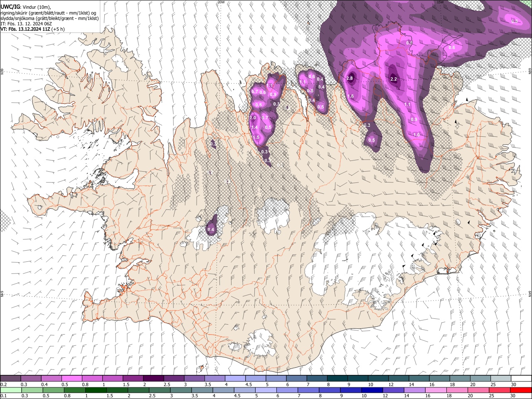Screen dimensions: 532x399
Task: Click the "0.1" label on the rain scale
Action: (x=3, y=396)
